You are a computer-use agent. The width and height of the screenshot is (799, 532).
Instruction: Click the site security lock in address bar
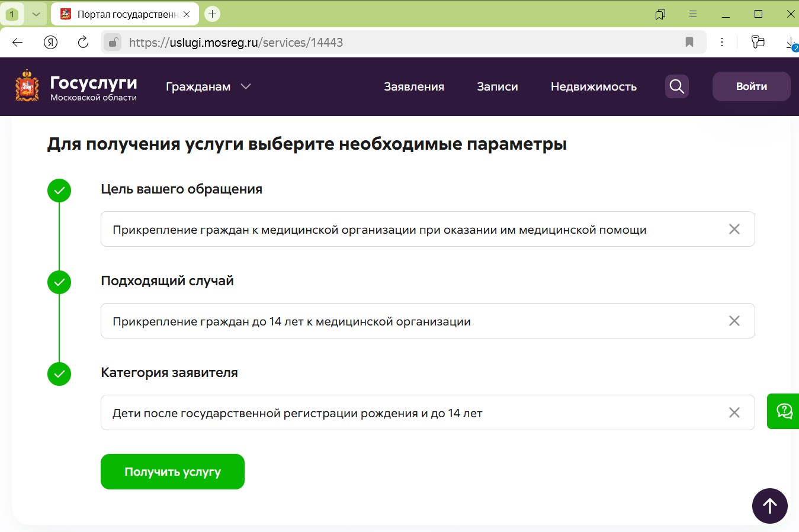113,42
